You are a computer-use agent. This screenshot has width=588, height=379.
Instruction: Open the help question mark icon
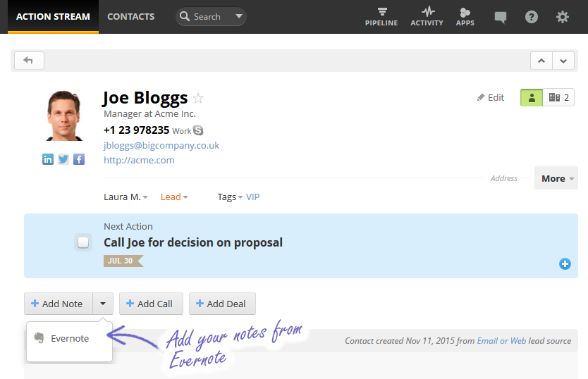(x=532, y=17)
